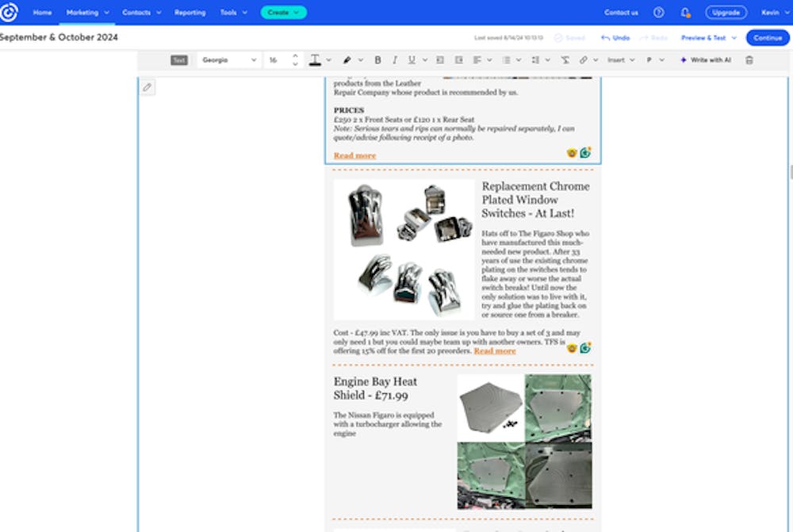The image size is (793, 532).
Task: Click the Engine Bay Heat Shield - £71.99 heading
Action: pos(375,388)
